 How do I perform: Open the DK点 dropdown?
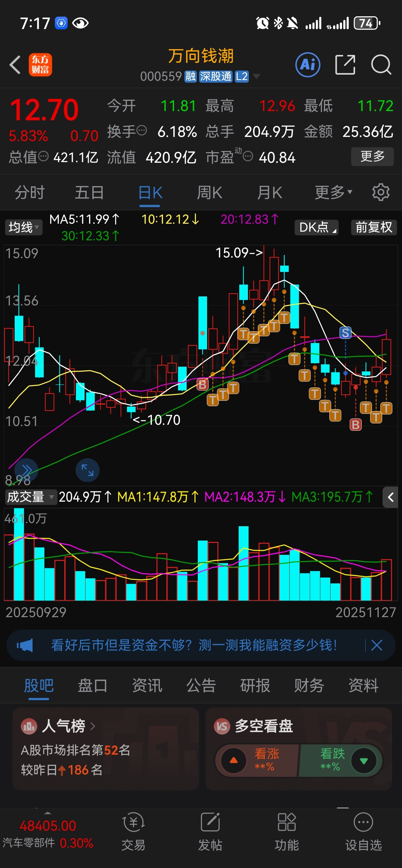pos(316,227)
